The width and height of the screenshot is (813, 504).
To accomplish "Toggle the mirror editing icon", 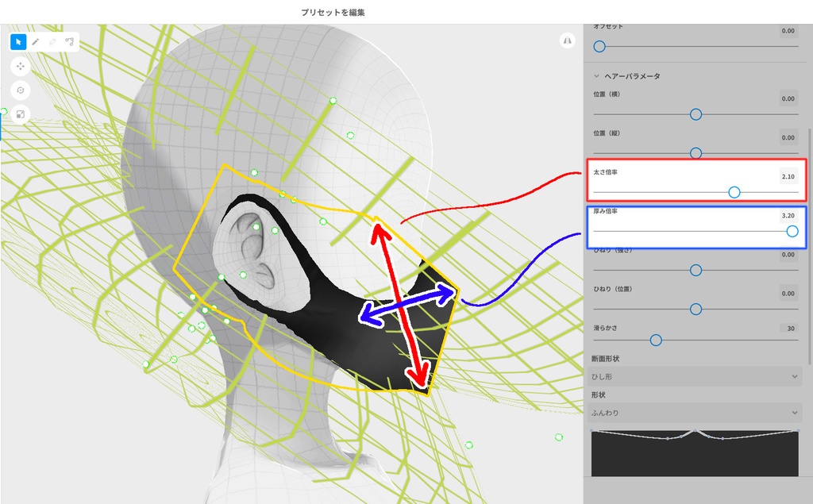I will [568, 40].
